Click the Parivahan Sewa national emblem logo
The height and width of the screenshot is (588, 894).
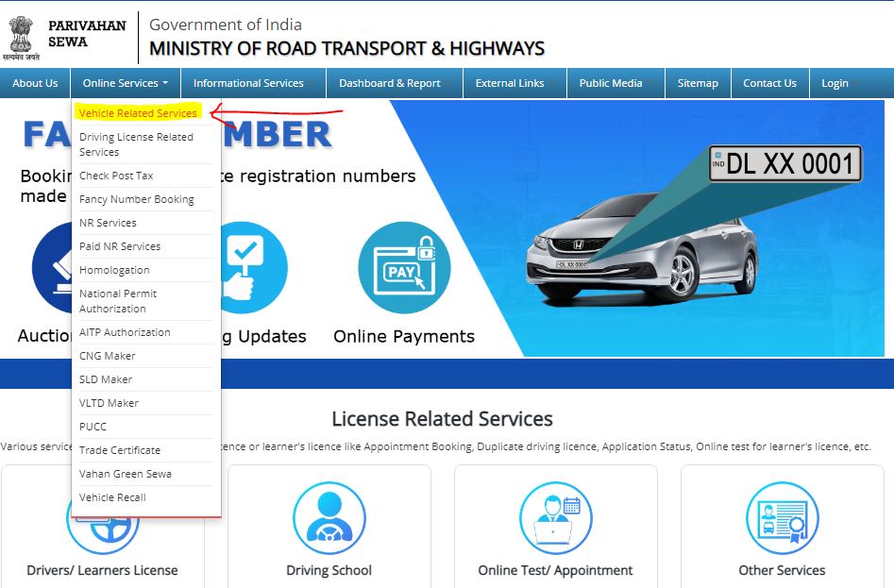24,35
